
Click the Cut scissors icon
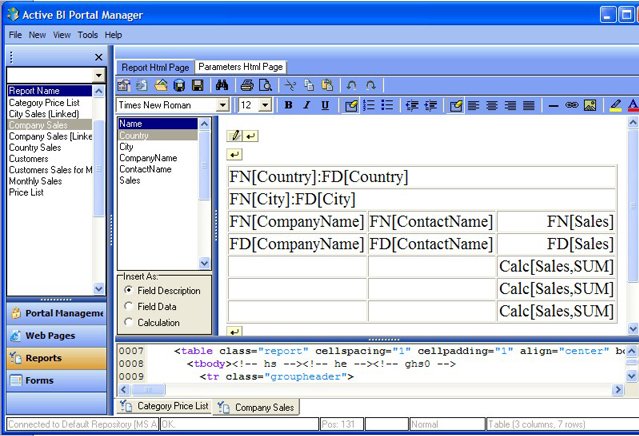pyautogui.click(x=291, y=85)
